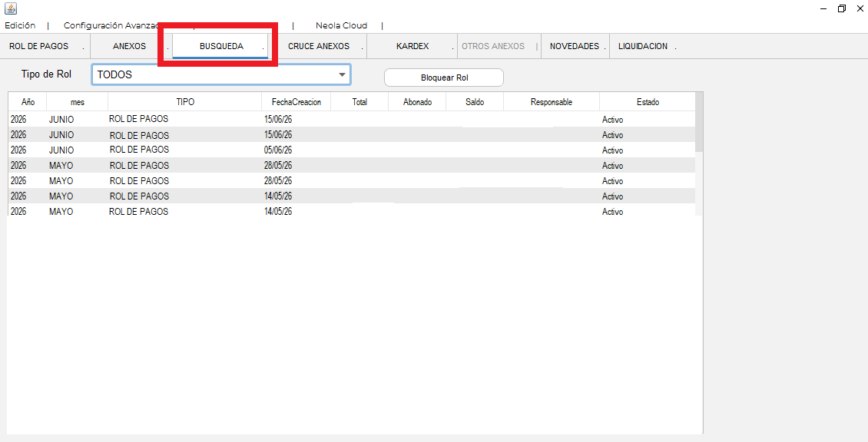This screenshot has width=868, height=442.
Task: Click the Bloquear Rol button
Action: point(444,78)
